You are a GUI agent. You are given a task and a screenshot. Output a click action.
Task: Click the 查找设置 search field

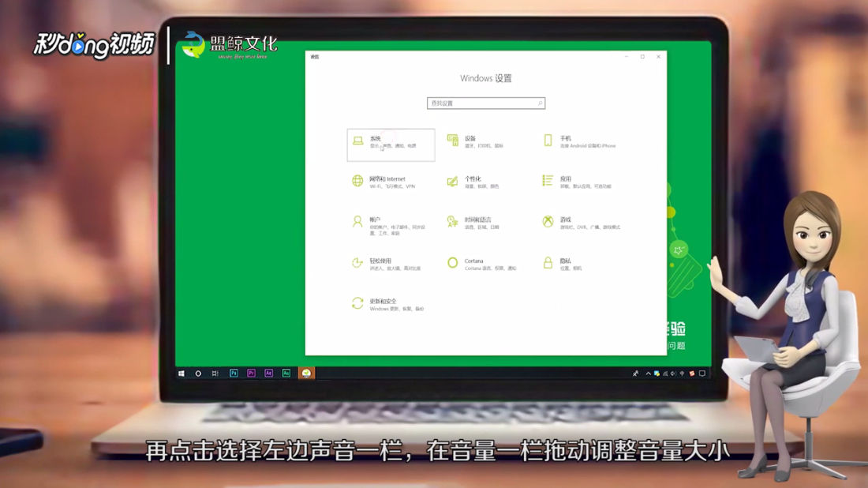pyautogui.click(x=486, y=103)
